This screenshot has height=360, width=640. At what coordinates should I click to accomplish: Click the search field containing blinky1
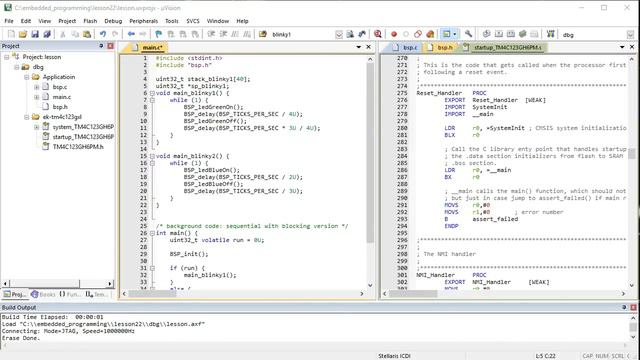coord(303,35)
